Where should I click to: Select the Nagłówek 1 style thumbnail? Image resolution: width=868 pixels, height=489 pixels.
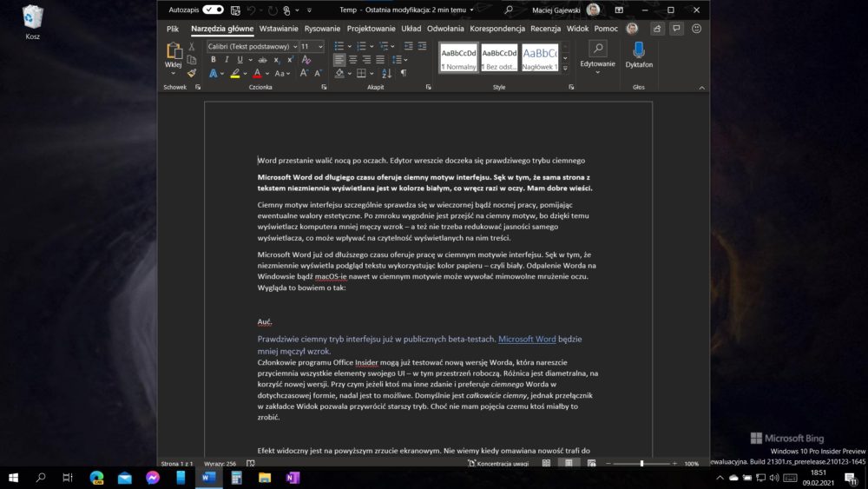pos(540,57)
